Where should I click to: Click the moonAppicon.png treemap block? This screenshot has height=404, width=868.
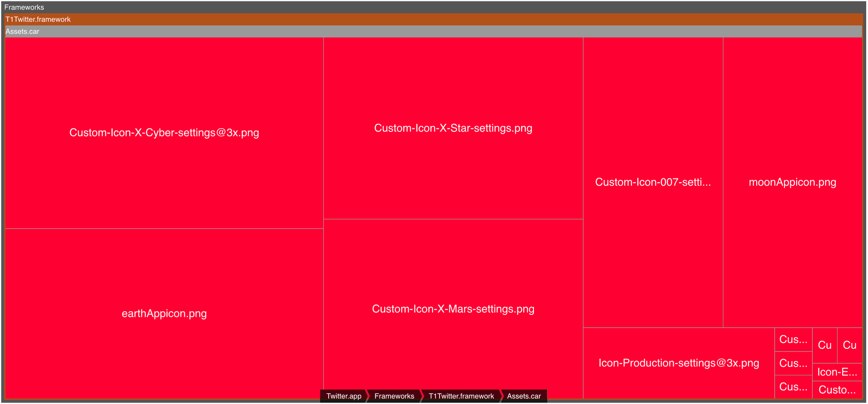793,182
